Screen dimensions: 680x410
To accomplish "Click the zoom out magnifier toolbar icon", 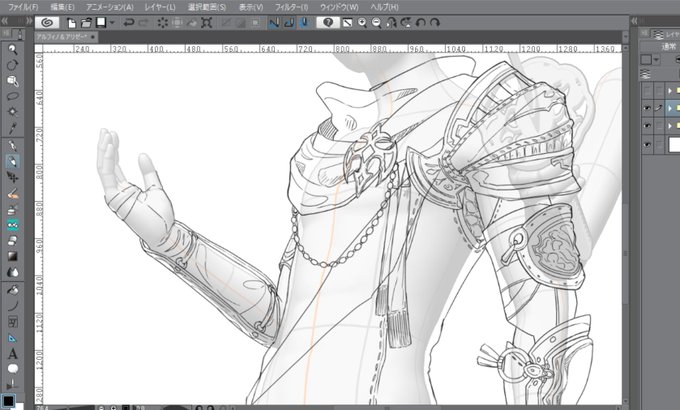I will pyautogui.click(x=376, y=23).
